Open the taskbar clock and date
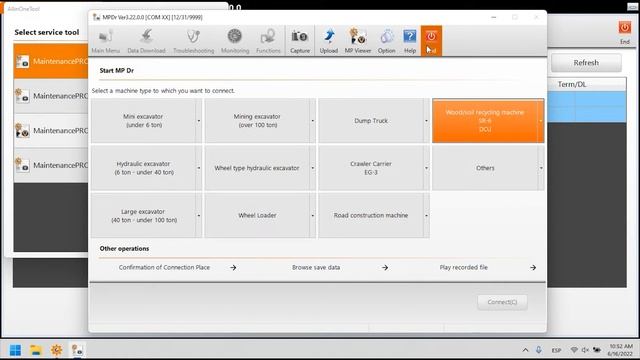 click(621, 350)
